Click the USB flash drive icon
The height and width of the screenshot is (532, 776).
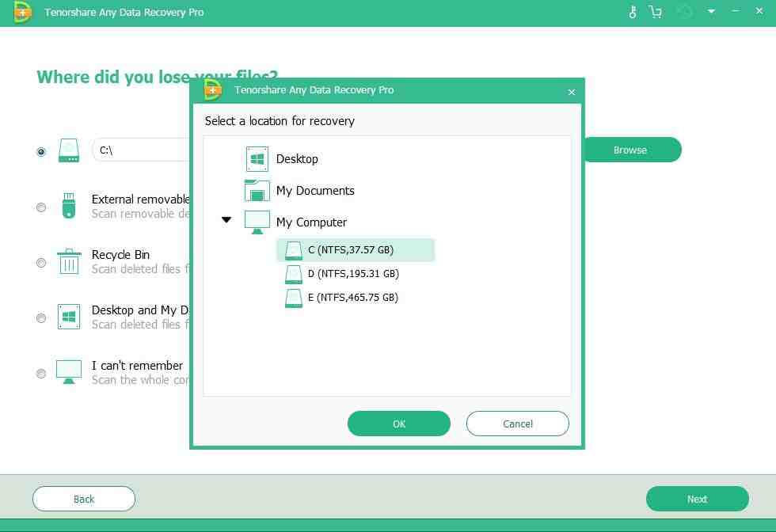point(69,206)
